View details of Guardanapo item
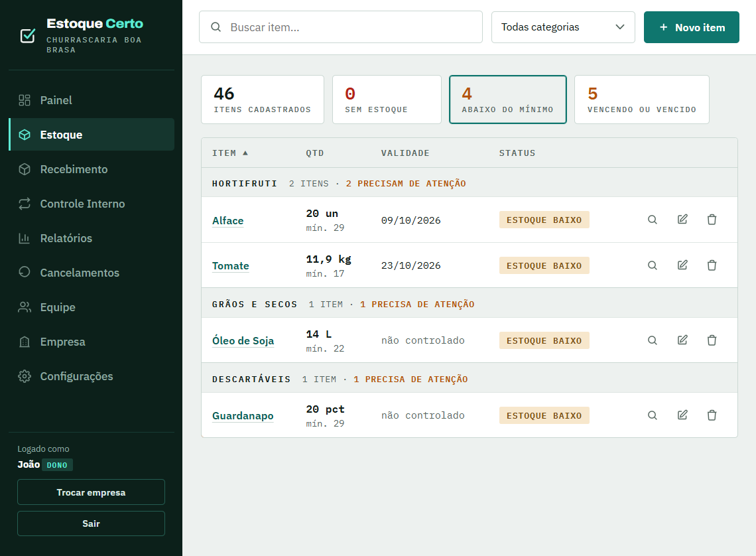 (653, 415)
